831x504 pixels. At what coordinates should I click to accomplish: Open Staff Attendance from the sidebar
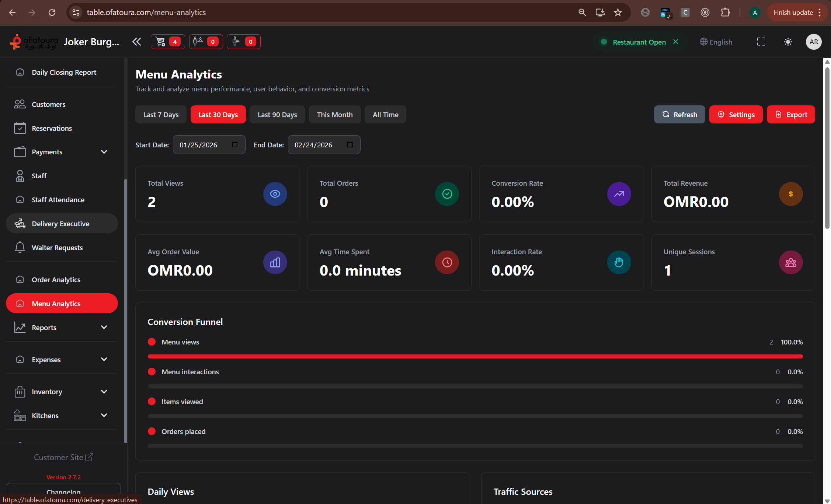(x=58, y=199)
